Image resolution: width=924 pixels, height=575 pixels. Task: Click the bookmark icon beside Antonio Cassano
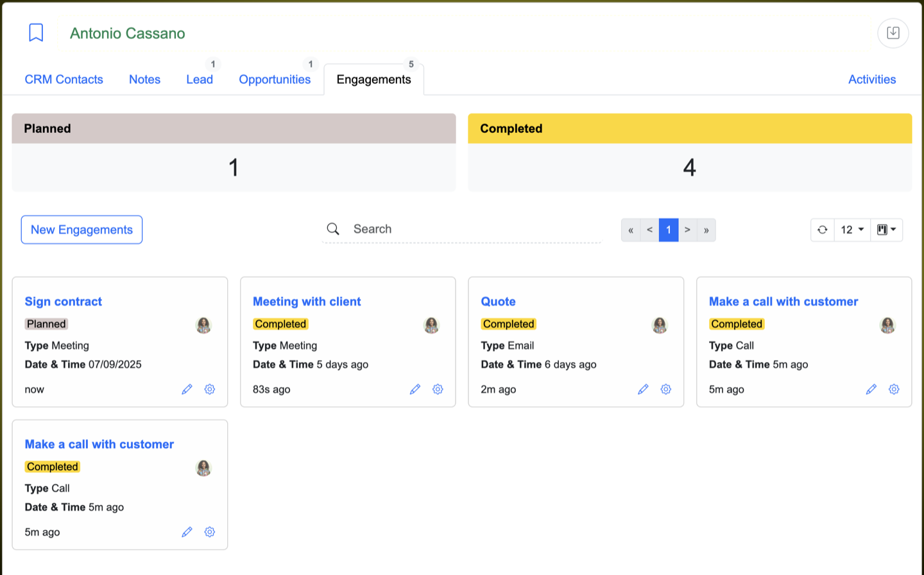pyautogui.click(x=36, y=33)
